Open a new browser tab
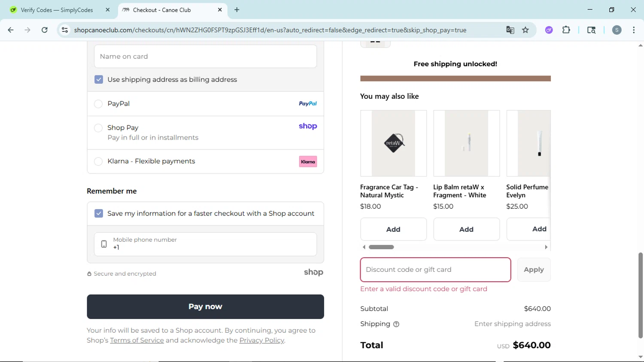This screenshot has width=644, height=362. (237, 10)
